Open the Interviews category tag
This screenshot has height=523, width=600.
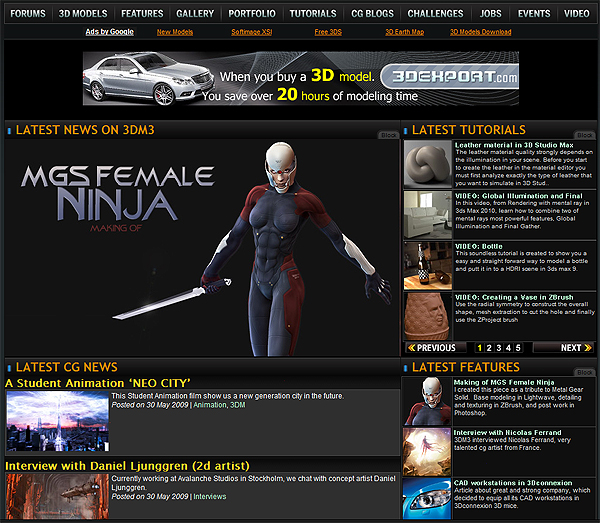(x=210, y=496)
